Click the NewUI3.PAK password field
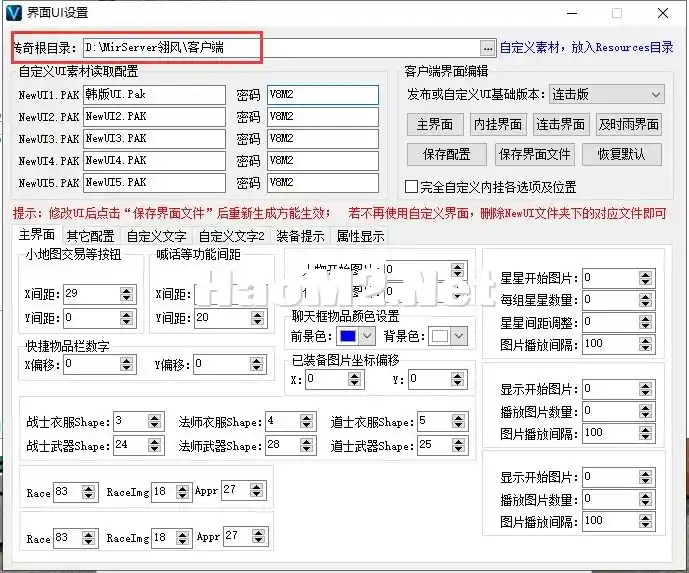689x573 pixels. click(323, 139)
